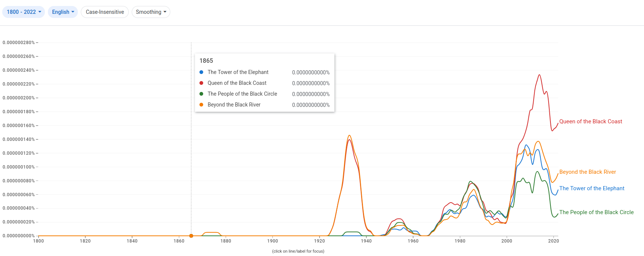Image resolution: width=644 pixels, height=256 pixels.
Task: Open the English corpus dropdown
Action: 63,12
